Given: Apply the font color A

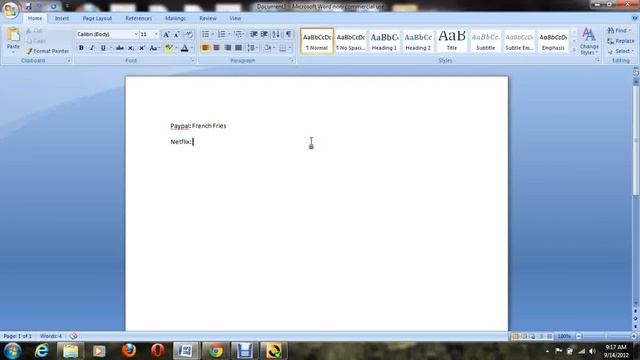Looking at the screenshot, I should tap(184, 48).
